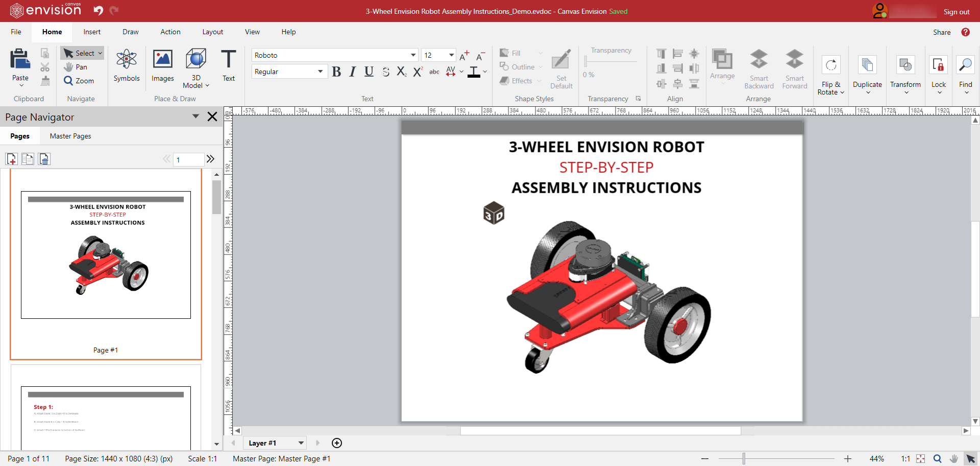
Task: Open the Layer #1 dropdown
Action: [x=301, y=443]
